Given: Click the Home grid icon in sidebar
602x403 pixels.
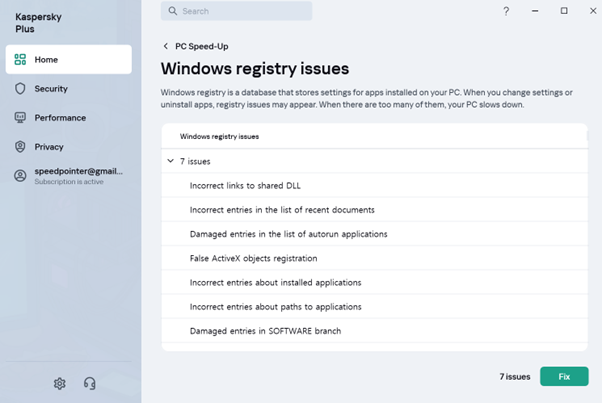Looking at the screenshot, I should (x=20, y=59).
